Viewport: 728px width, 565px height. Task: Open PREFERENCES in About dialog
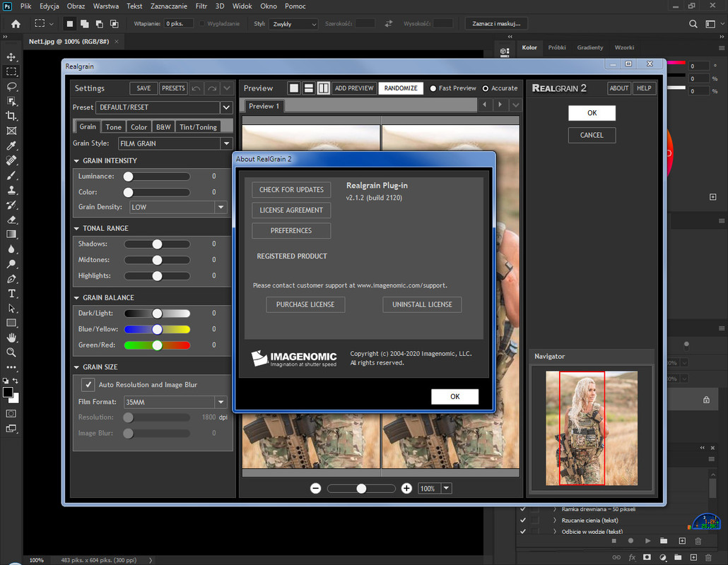[292, 230]
